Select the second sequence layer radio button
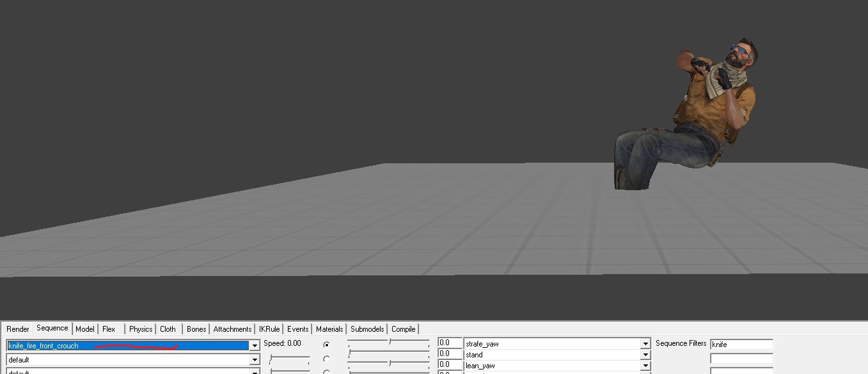This screenshot has height=374, width=868. click(x=326, y=359)
